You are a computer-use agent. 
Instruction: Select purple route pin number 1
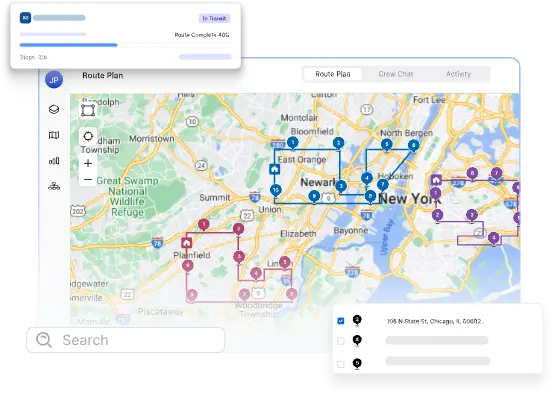(x=435, y=193)
